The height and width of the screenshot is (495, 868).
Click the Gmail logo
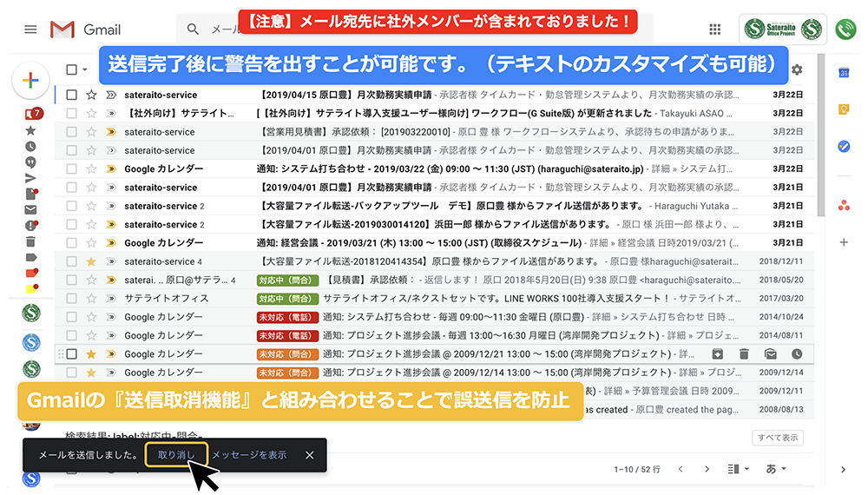click(86, 30)
